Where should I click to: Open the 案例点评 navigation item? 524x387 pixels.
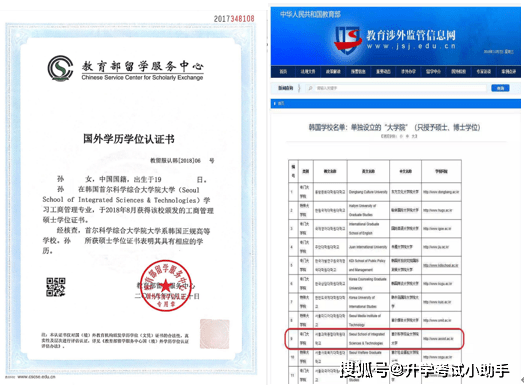508,72
